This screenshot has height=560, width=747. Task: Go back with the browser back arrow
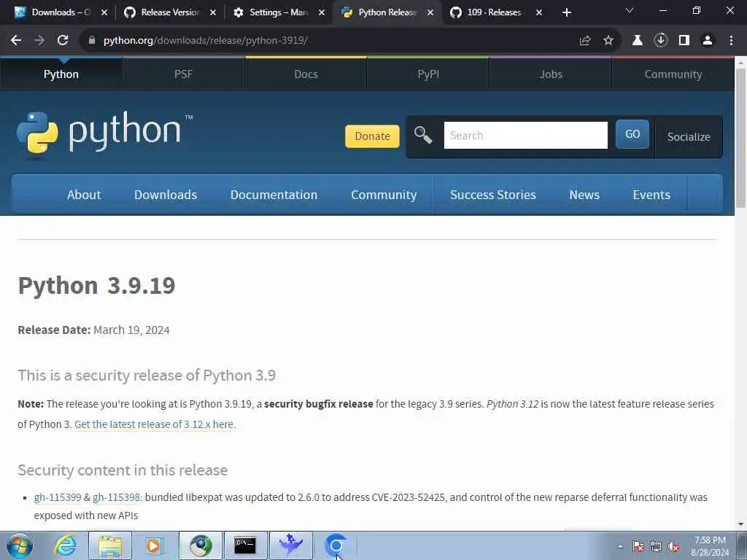(16, 41)
